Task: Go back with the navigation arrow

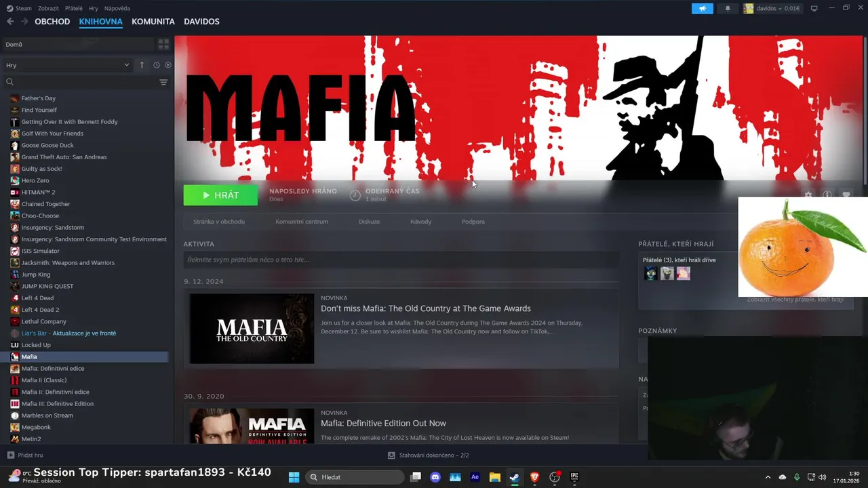Action: pyautogui.click(x=10, y=22)
